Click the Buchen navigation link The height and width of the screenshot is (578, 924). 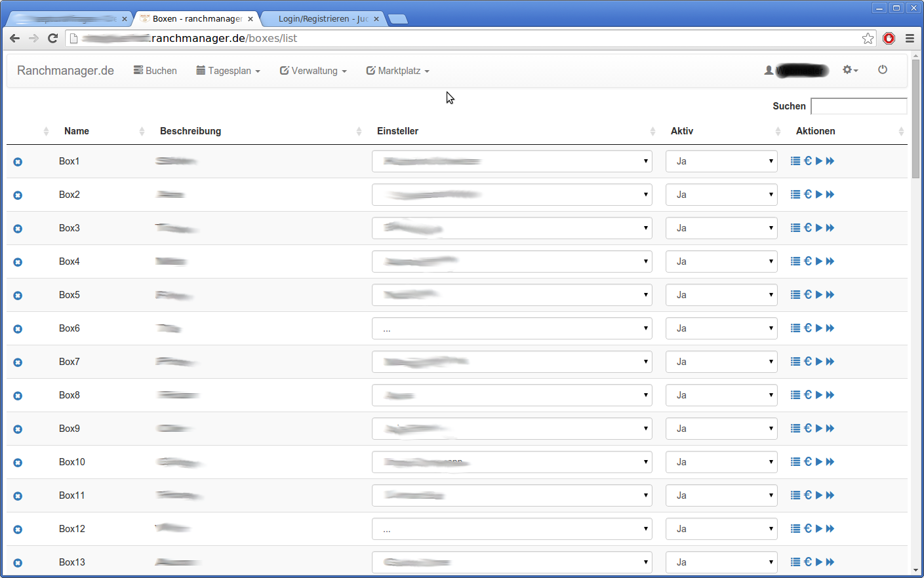(155, 71)
